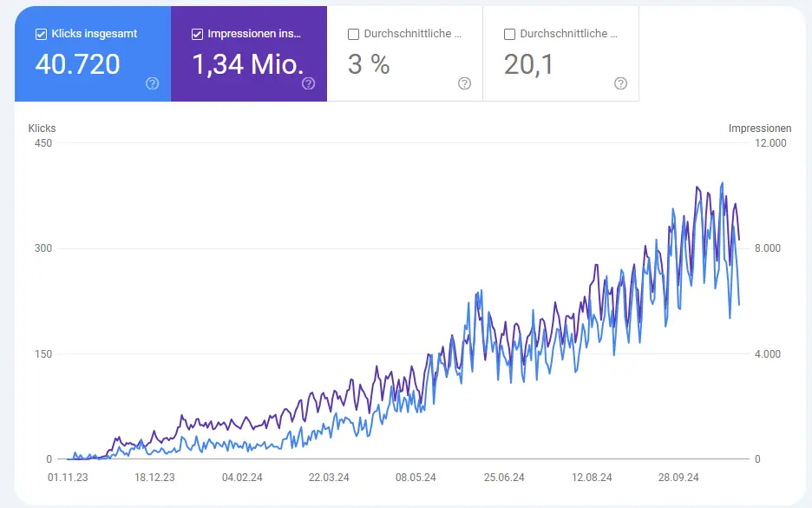
Task: Click the 3 % average CTR value
Action: tap(369, 64)
